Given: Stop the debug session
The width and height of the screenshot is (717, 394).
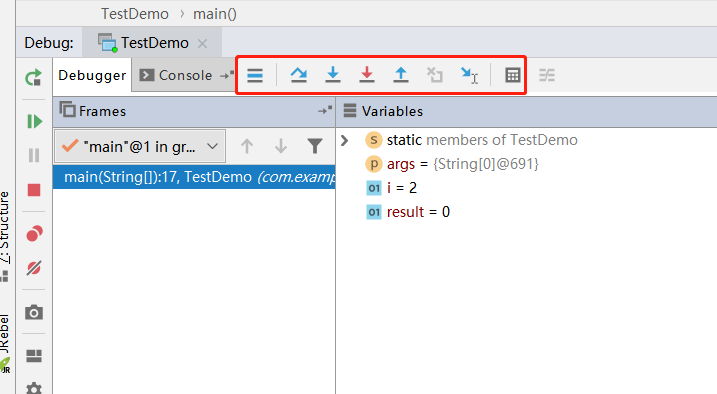Looking at the screenshot, I should point(34,190).
